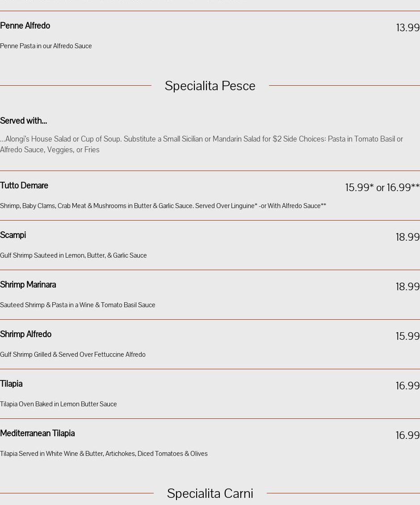420x505 pixels.
Task: Click the Scampi 18.99 price
Action: tap(407, 237)
